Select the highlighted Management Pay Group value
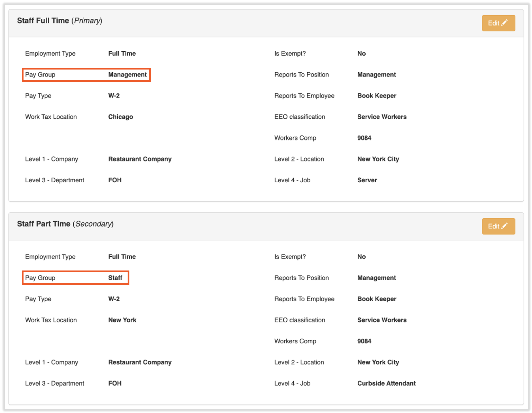 pyautogui.click(x=127, y=74)
